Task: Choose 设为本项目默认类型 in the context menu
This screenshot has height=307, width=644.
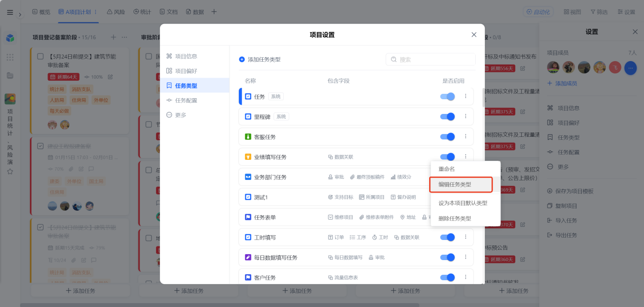Action: coord(462,203)
